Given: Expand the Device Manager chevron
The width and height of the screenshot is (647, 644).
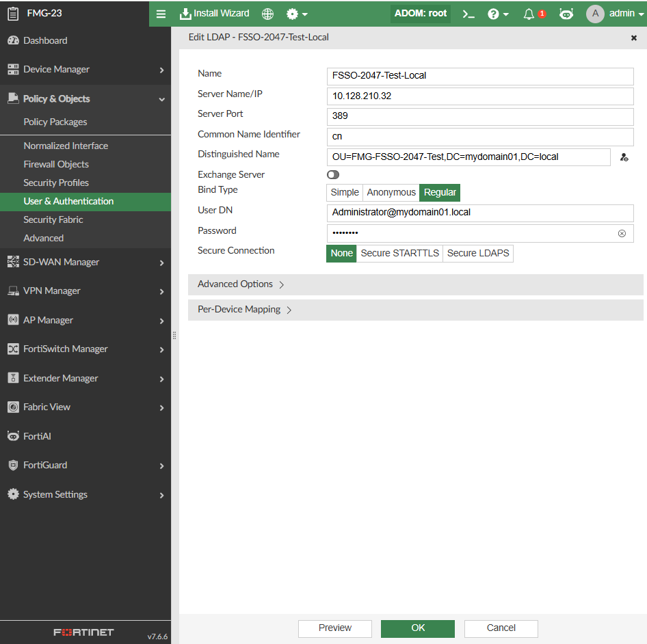Looking at the screenshot, I should point(161,70).
